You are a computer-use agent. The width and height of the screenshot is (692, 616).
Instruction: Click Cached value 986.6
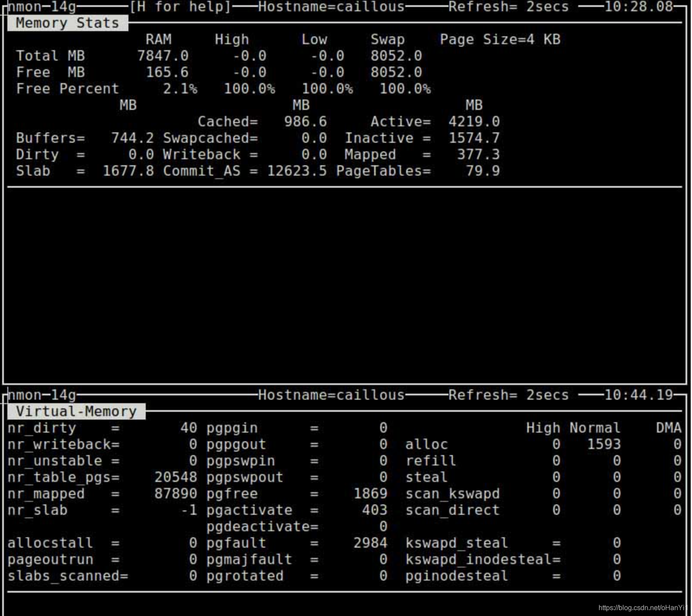pyautogui.click(x=305, y=122)
